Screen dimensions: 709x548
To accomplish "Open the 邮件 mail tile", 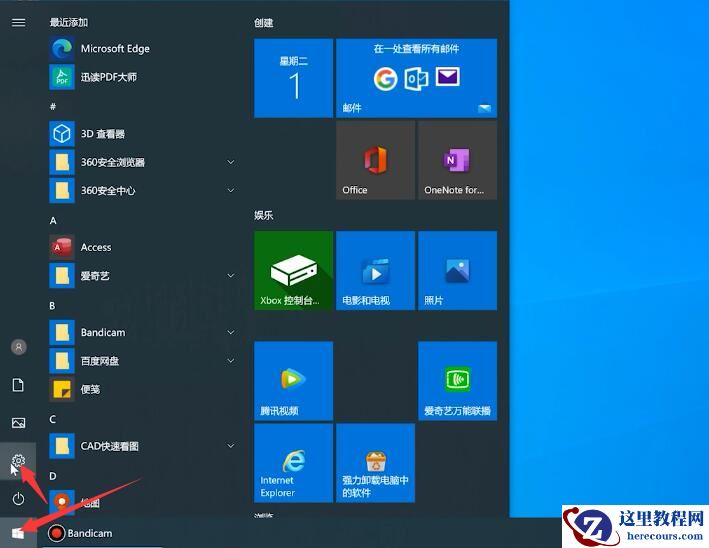I will click(x=416, y=78).
